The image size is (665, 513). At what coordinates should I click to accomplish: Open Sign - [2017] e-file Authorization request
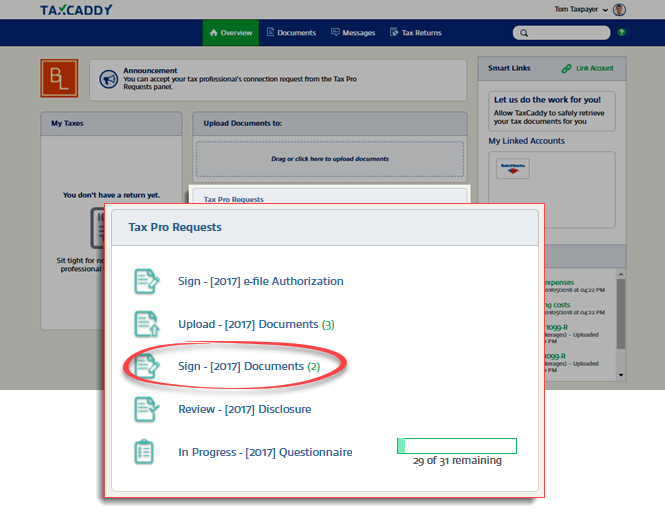pos(260,281)
